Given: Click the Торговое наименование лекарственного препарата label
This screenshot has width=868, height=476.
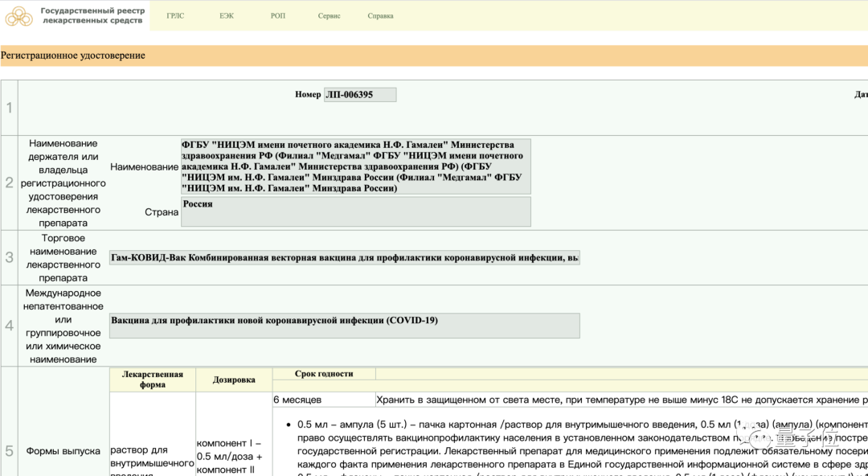Looking at the screenshot, I should click(63, 257).
